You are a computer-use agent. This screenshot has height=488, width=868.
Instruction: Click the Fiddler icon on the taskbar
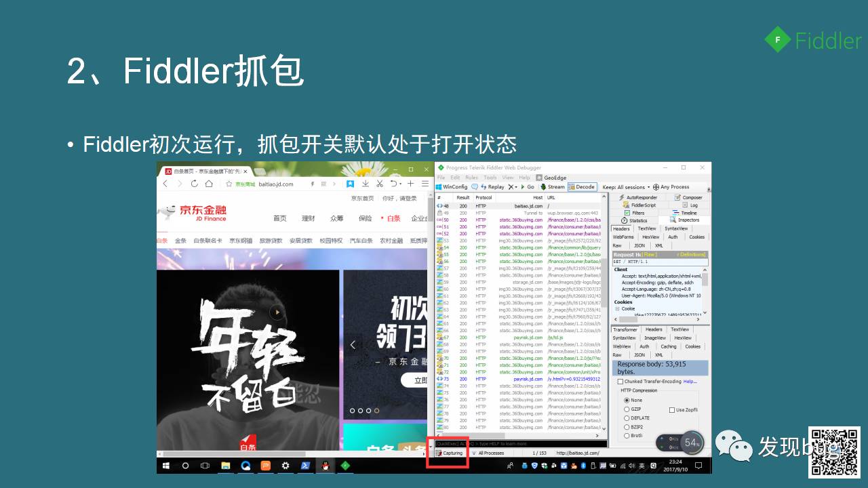coord(345,466)
